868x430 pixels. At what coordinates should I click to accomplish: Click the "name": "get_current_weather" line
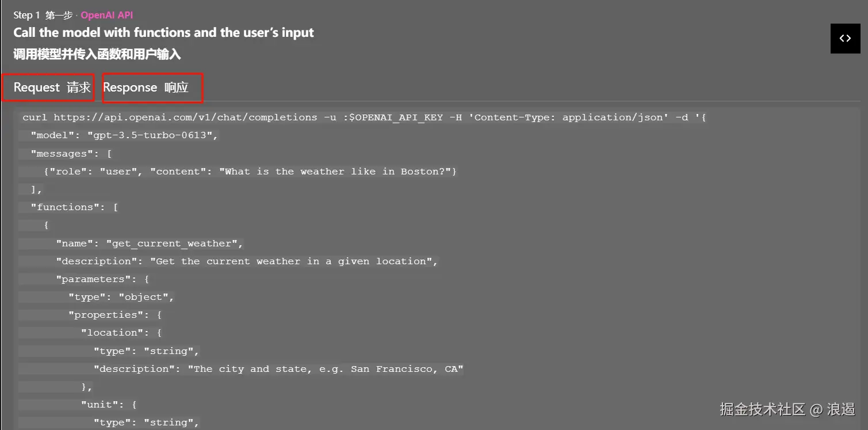150,243
